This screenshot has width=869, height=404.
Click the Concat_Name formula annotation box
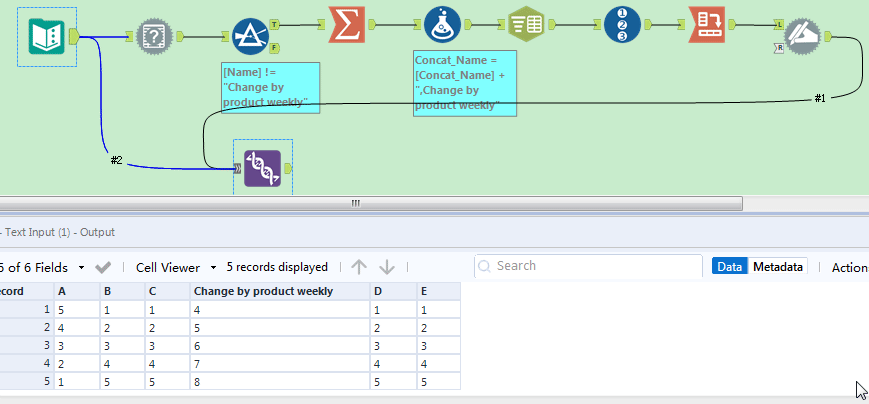(465, 83)
